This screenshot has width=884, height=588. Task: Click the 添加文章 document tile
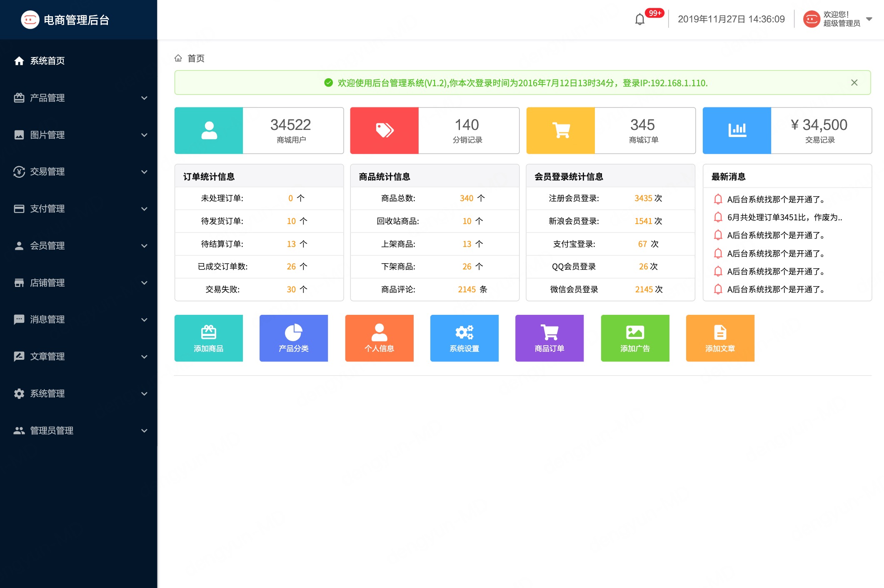tap(720, 338)
